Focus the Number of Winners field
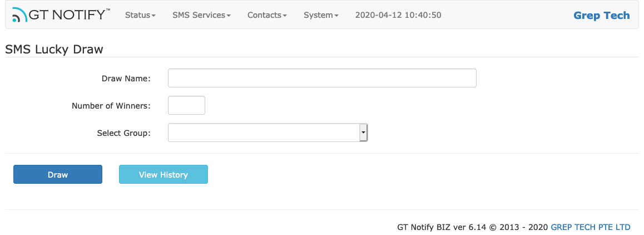Screen dimensions: 644x235 (186, 105)
